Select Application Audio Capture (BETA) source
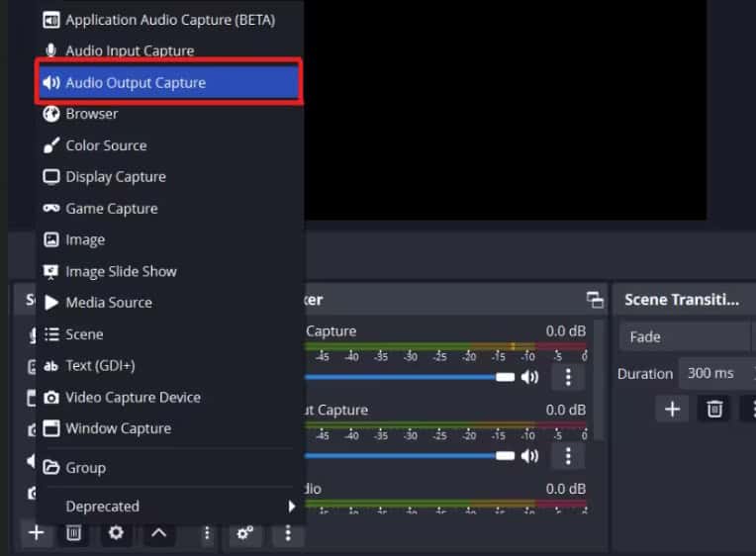756x556 pixels. pos(170,20)
